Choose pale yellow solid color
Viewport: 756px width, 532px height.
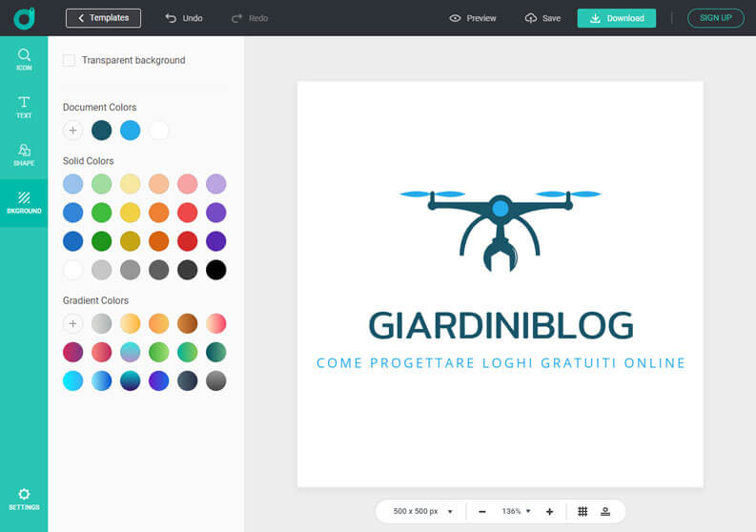(x=131, y=184)
